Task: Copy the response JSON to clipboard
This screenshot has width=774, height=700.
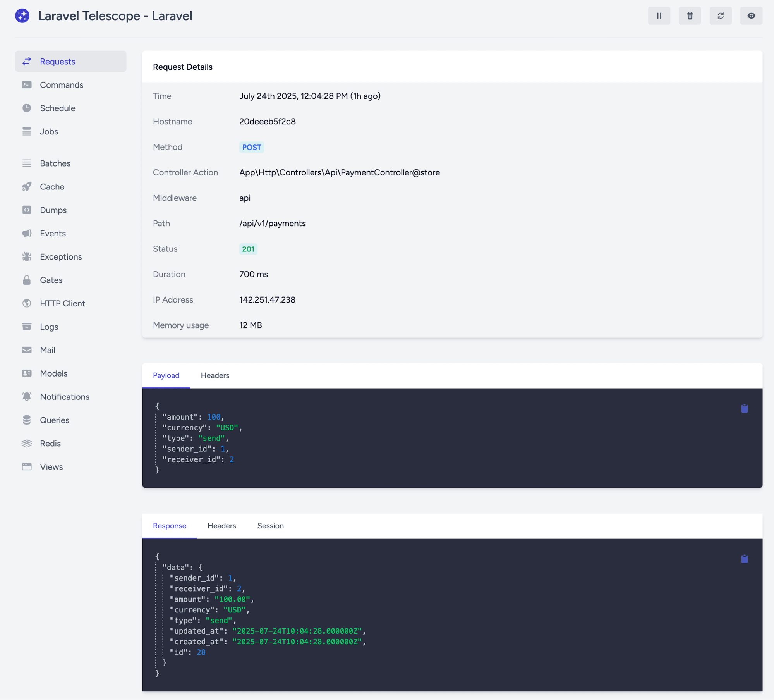Action: pos(744,559)
